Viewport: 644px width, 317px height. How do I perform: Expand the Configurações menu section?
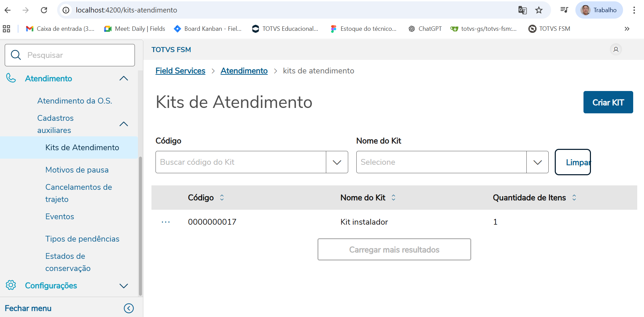tap(124, 286)
